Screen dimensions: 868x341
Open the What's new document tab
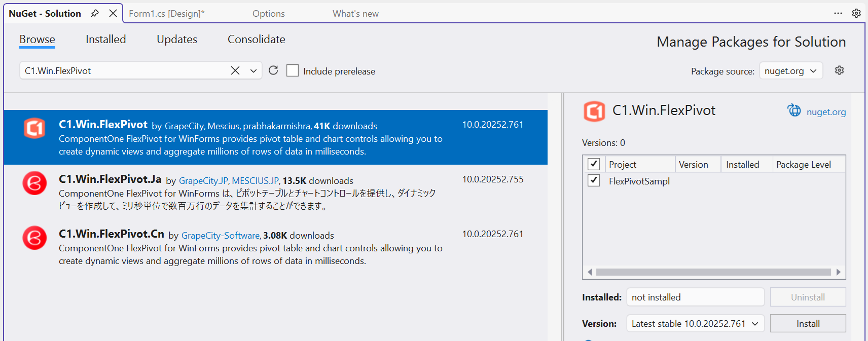[x=355, y=14]
